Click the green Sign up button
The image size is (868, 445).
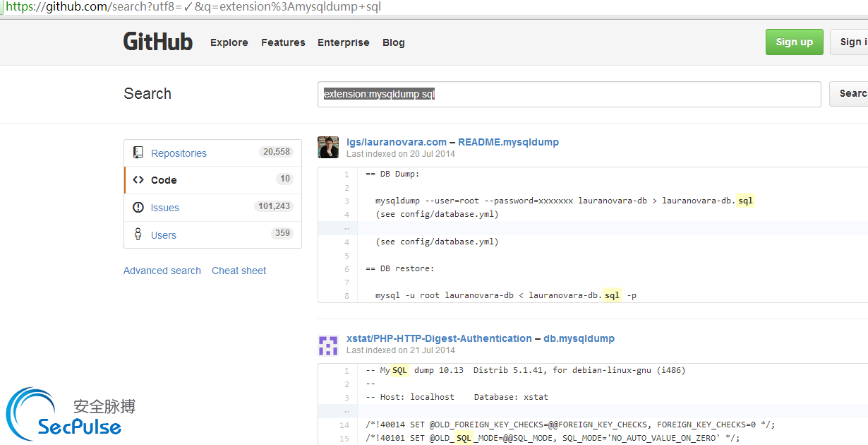coord(795,42)
